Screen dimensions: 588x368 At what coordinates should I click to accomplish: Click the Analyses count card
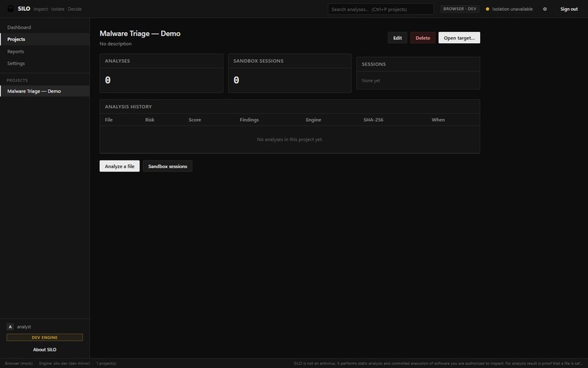(161, 73)
